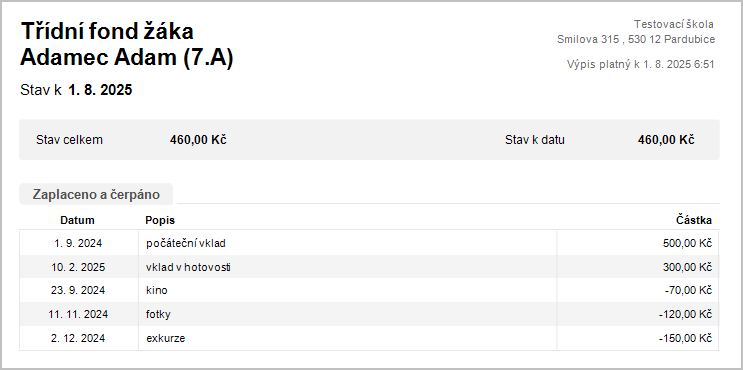
Task: Select the Zaplaceno a čerpáno tab
Action: [96, 194]
